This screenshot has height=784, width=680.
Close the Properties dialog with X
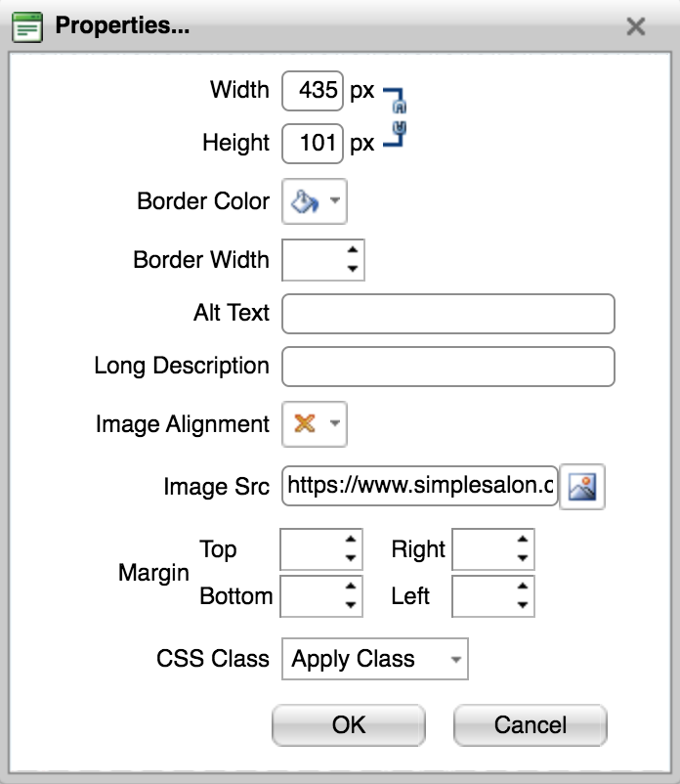[x=635, y=26]
